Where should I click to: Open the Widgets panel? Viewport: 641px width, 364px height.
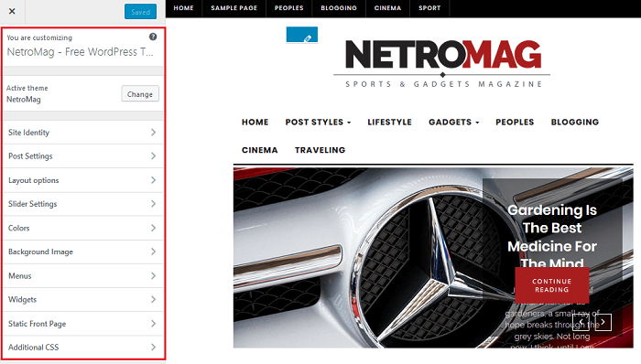pos(83,300)
